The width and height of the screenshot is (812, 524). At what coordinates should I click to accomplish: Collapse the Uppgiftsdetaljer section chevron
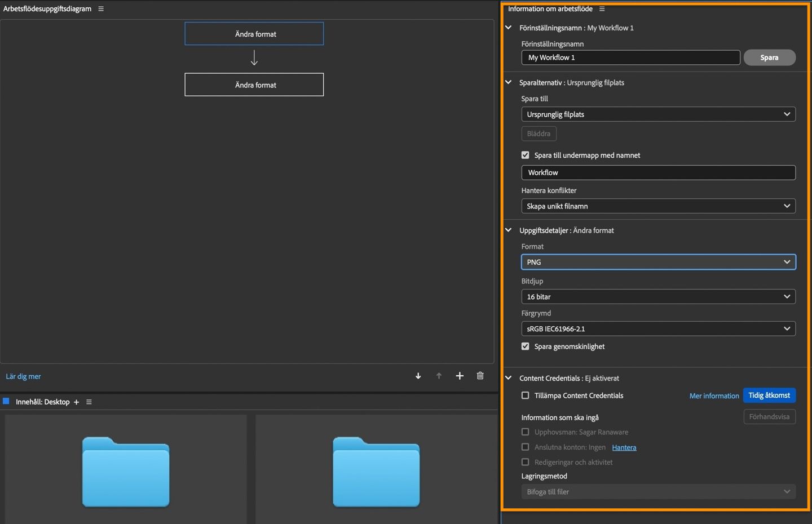(508, 230)
